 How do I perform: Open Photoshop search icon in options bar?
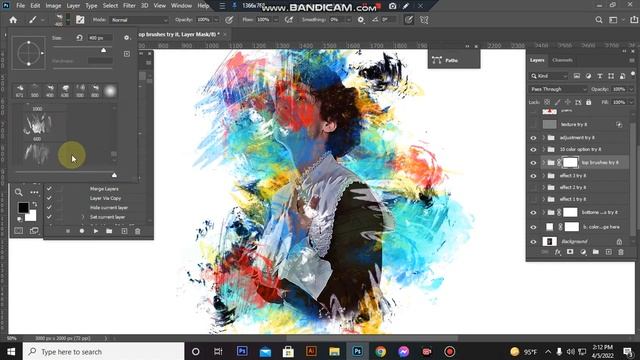pyautogui.click(x=599, y=20)
